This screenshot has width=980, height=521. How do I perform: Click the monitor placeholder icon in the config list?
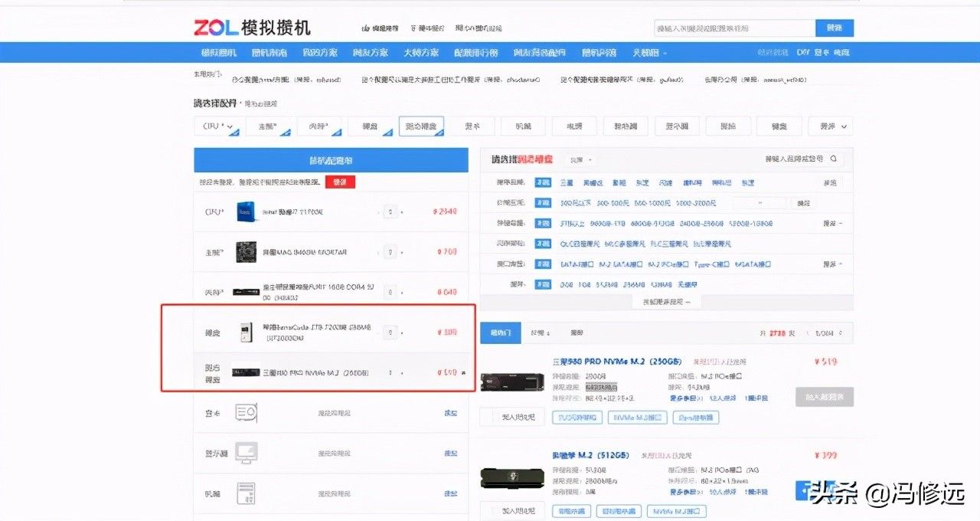pyautogui.click(x=246, y=453)
